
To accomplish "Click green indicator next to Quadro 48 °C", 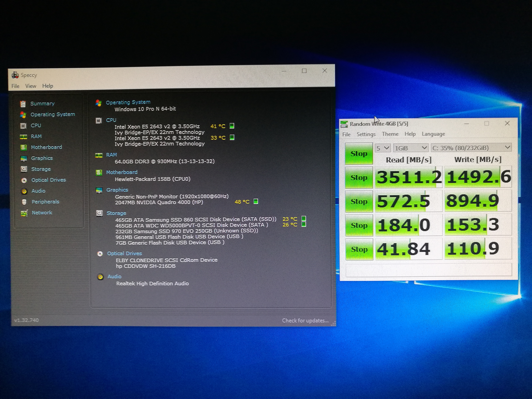I will (256, 201).
